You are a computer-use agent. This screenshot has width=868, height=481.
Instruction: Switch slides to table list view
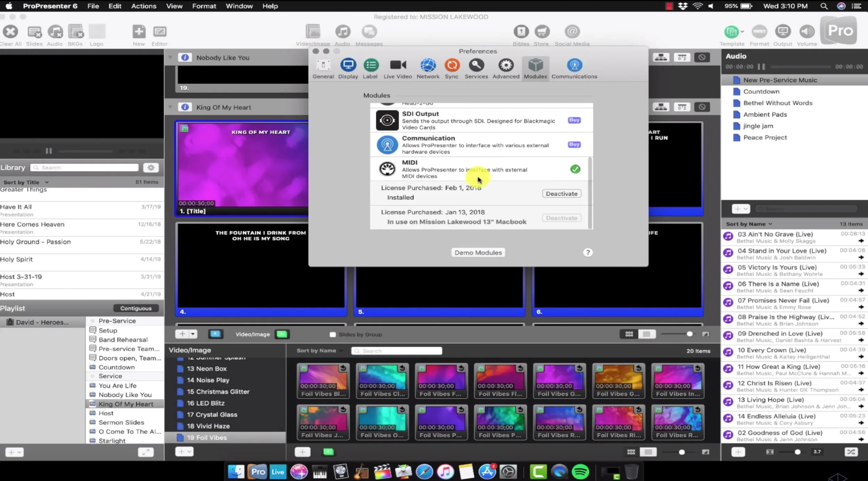tap(646, 334)
